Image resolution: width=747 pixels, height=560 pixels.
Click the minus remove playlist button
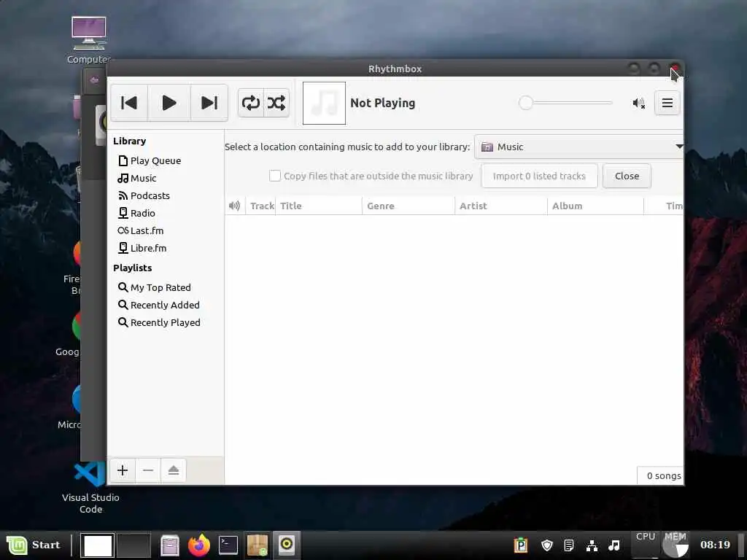click(148, 470)
